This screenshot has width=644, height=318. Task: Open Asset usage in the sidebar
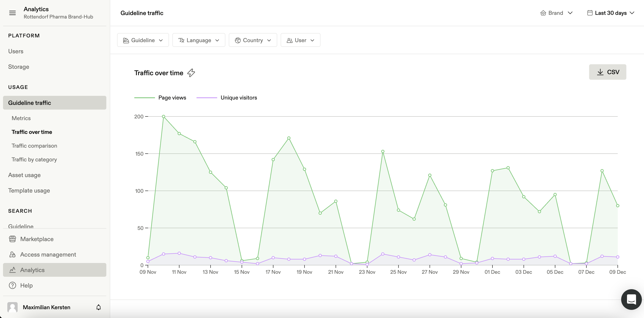tap(24, 175)
